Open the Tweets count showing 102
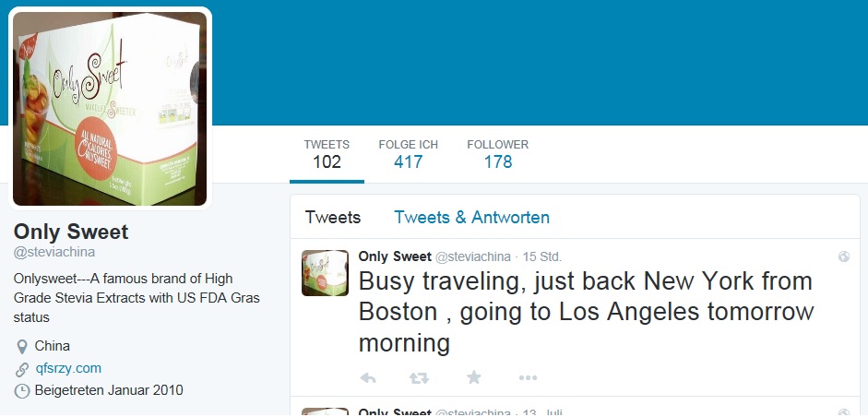The width and height of the screenshot is (868, 417). pos(327,155)
